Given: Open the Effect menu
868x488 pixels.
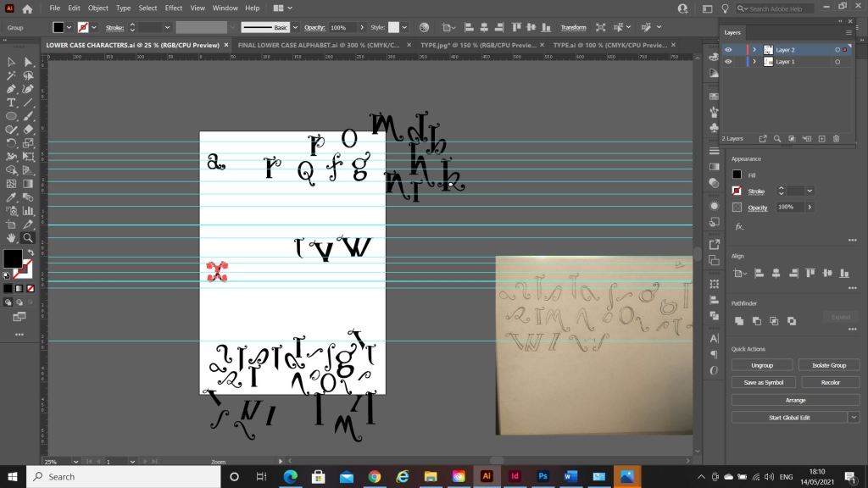Looking at the screenshot, I should pos(174,8).
